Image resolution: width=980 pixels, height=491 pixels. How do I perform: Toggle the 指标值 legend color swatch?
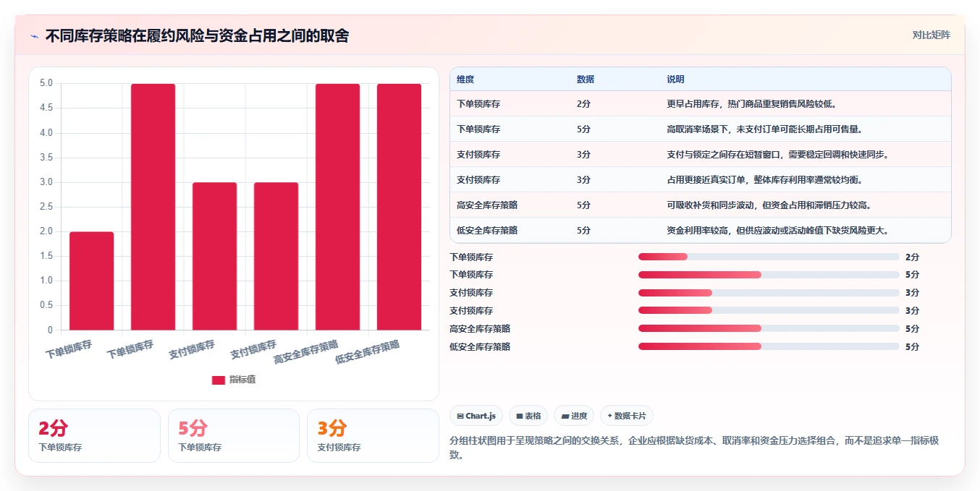[219, 380]
